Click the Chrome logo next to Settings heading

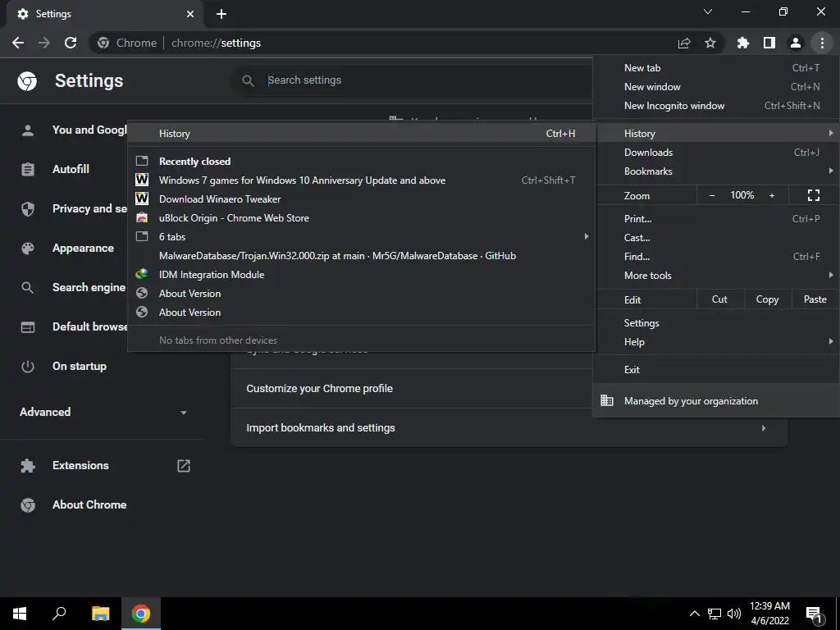coord(27,81)
